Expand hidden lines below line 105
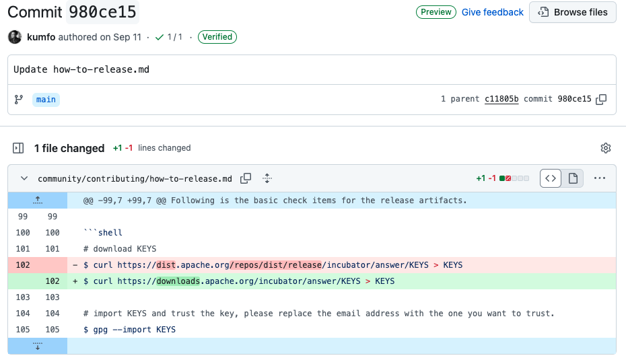This screenshot has width=626, height=364. [x=38, y=346]
